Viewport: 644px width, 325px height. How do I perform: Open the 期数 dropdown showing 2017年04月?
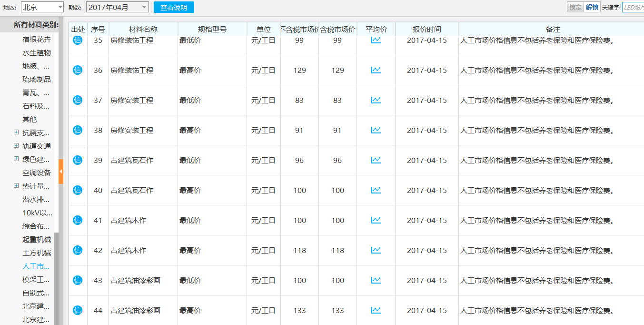point(118,7)
